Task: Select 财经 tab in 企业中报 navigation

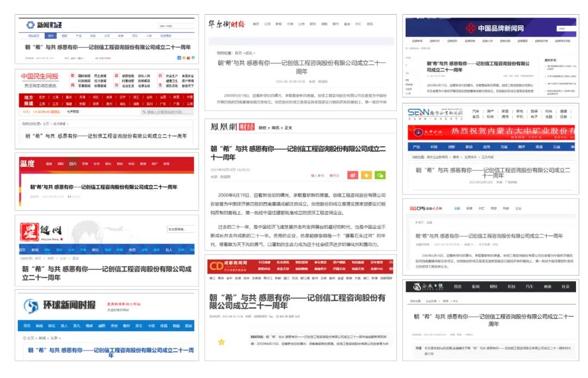Action: [x=493, y=286]
